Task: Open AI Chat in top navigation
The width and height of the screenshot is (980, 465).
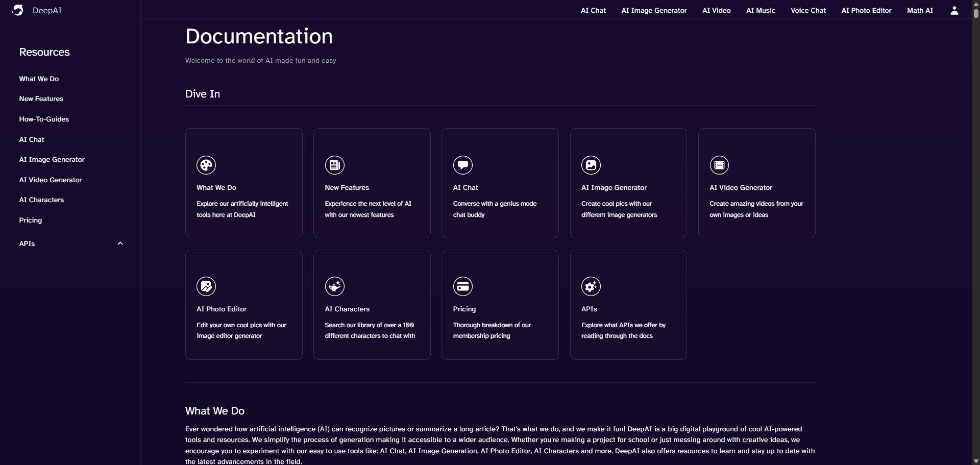Action: (593, 10)
